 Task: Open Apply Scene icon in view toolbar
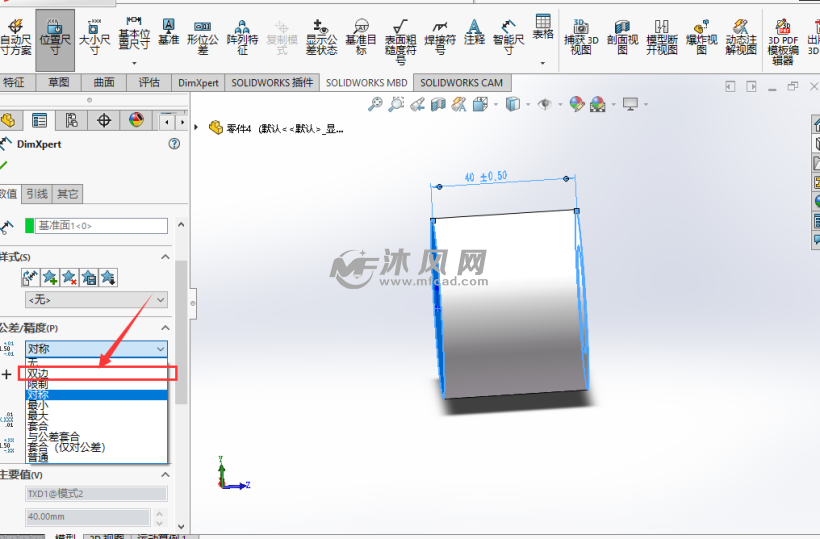(x=598, y=104)
